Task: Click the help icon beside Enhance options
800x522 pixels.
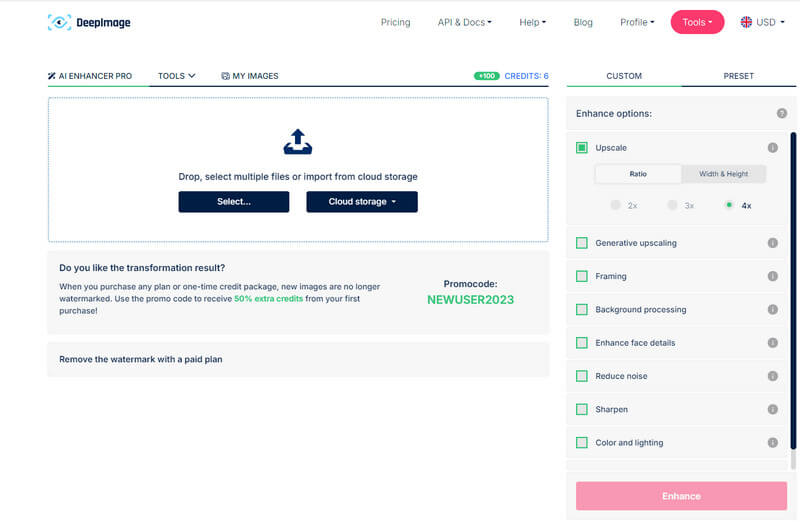Action: [x=782, y=113]
